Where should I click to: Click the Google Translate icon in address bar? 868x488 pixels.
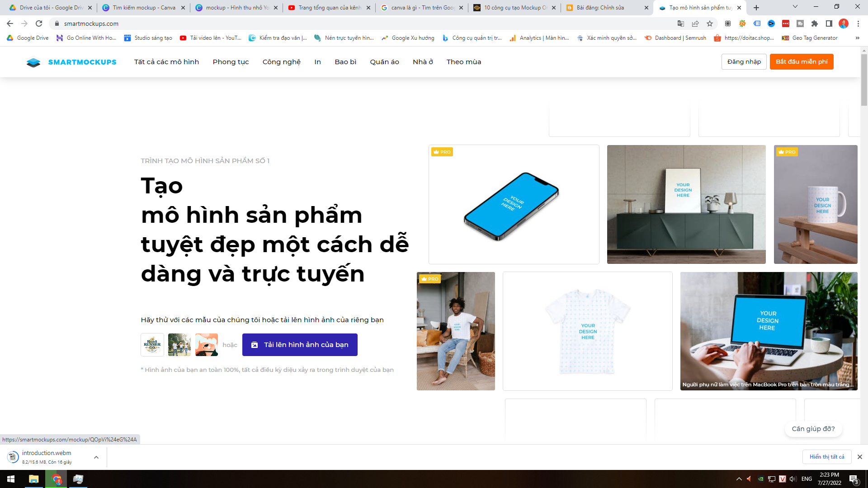coord(680,23)
